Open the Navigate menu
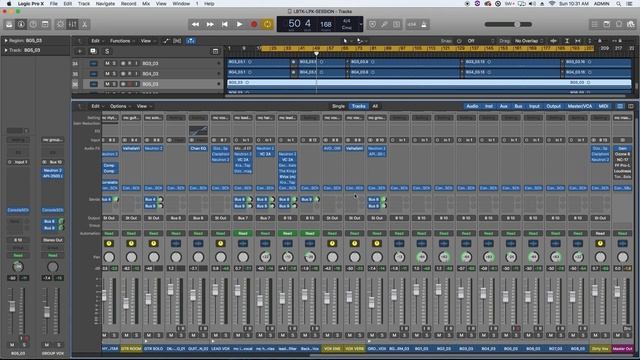The width and height of the screenshot is (640, 360). 105,4
